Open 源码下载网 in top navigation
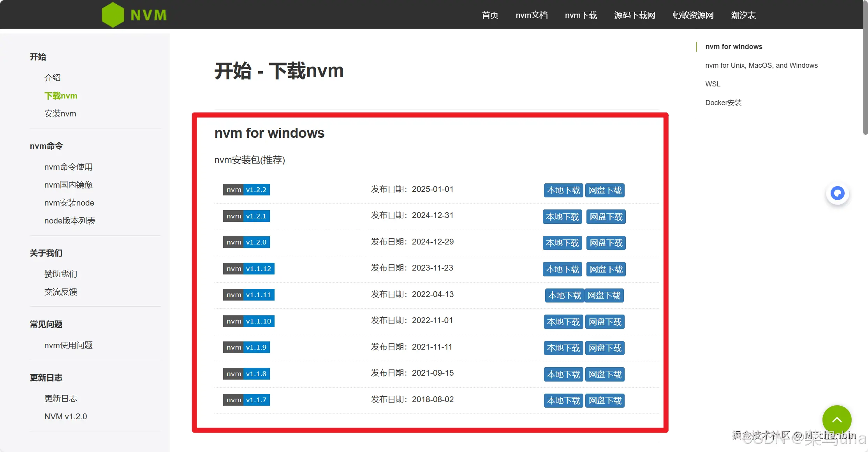This screenshot has width=868, height=452. (x=634, y=15)
